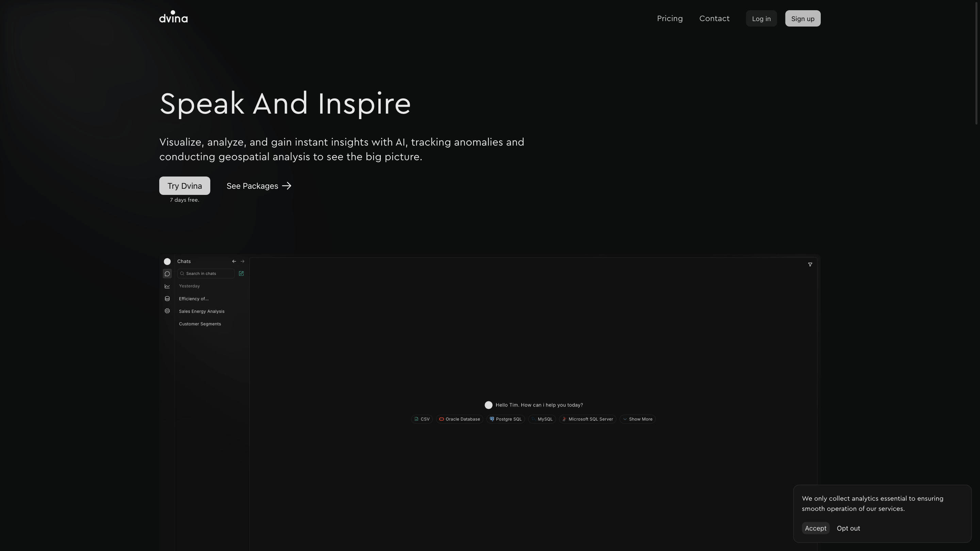Click the green new chat compose icon
Screen dimensions: 980x551
[241, 273]
